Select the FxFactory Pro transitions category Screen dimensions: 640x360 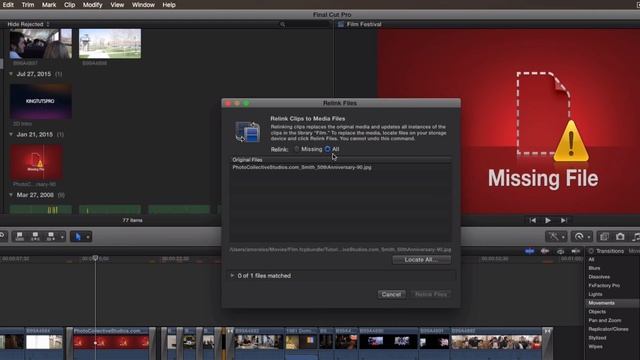click(x=604, y=285)
